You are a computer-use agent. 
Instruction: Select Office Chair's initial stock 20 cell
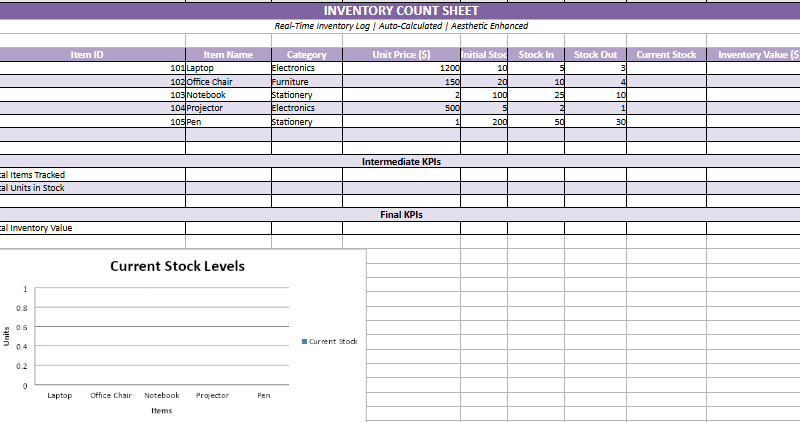(484, 82)
